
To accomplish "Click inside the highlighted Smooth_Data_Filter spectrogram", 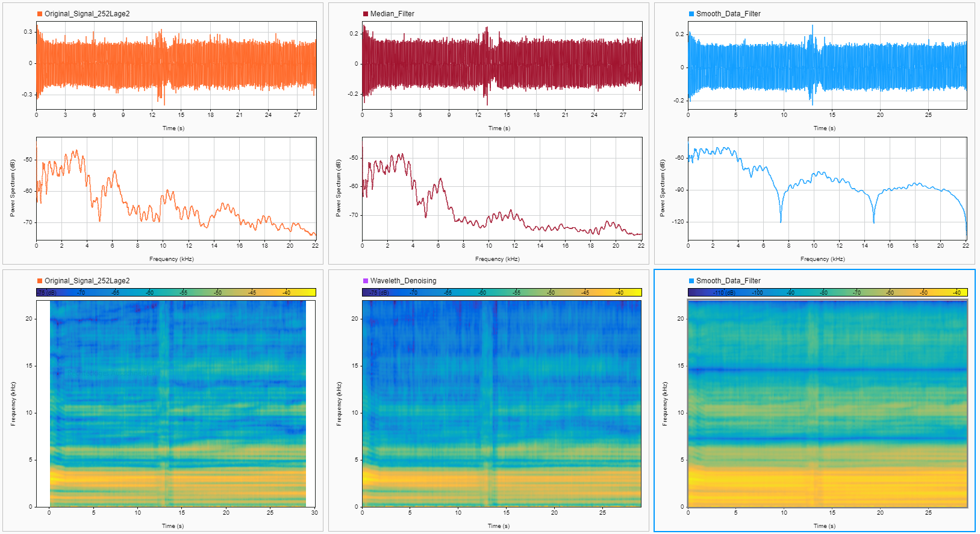I will point(828,403).
